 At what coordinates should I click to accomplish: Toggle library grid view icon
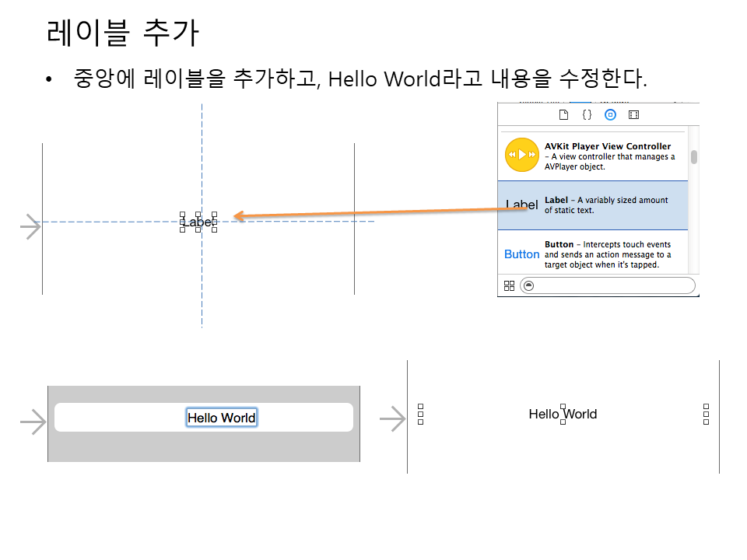pyautogui.click(x=510, y=285)
